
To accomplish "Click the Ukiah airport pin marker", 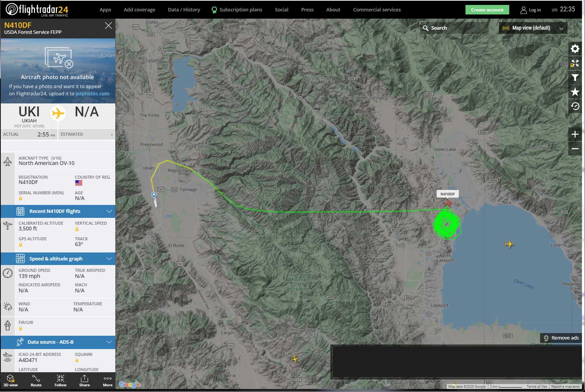I will pyautogui.click(x=154, y=195).
